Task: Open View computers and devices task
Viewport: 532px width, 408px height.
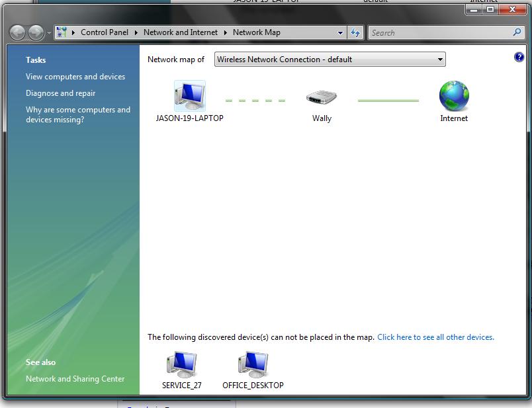Action: (x=75, y=77)
